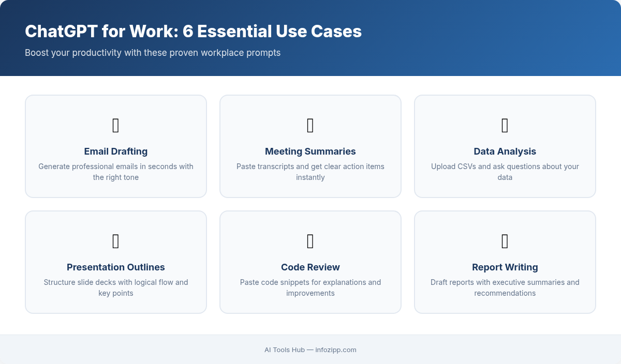This screenshot has width=621, height=364.
Task: Select the "Data Analysis" heading
Action: click(x=505, y=151)
